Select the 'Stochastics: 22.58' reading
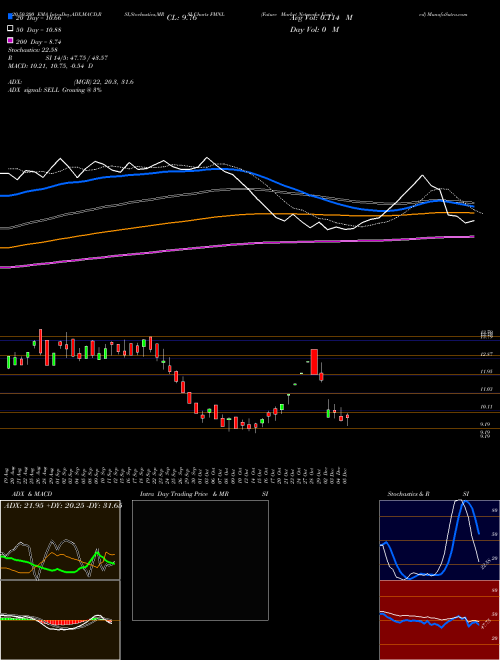 (31, 50)
